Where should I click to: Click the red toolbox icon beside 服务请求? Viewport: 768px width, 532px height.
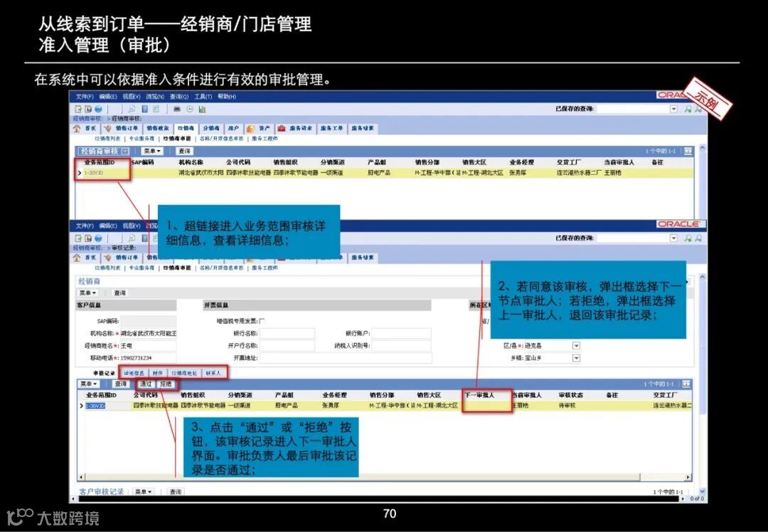click(x=282, y=128)
